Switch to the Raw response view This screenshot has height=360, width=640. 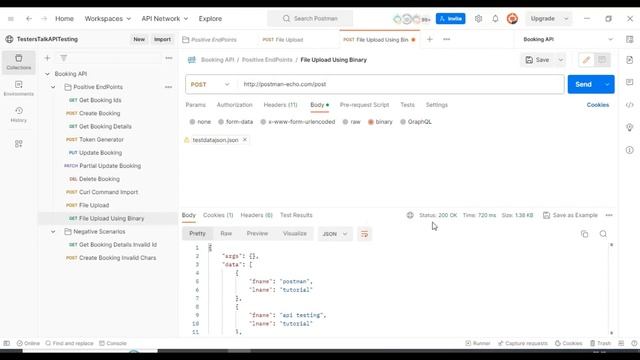tap(226, 233)
